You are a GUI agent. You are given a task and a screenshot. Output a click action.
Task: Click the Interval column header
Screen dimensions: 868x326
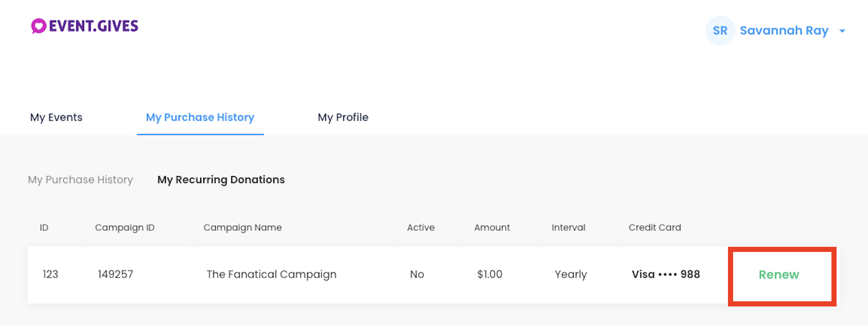pyautogui.click(x=568, y=227)
